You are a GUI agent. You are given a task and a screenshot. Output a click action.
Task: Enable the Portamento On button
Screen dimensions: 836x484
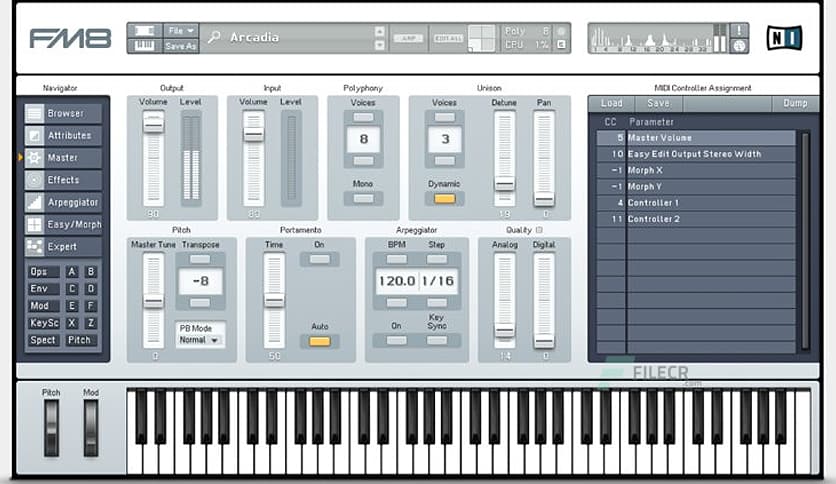click(320, 259)
